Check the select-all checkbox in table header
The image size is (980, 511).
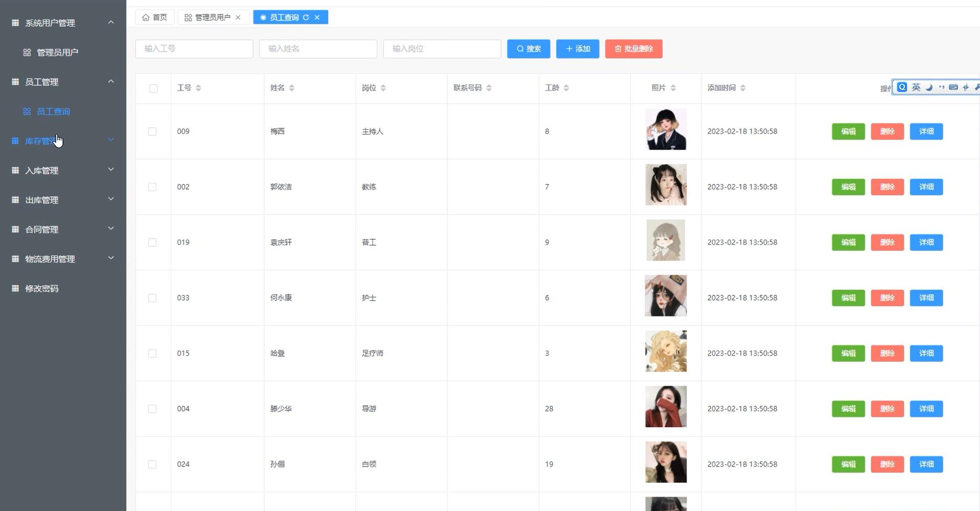pos(153,88)
